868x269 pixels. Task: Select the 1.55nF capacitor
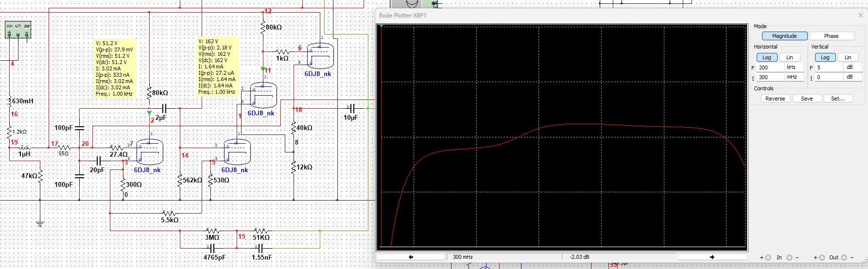(261, 248)
